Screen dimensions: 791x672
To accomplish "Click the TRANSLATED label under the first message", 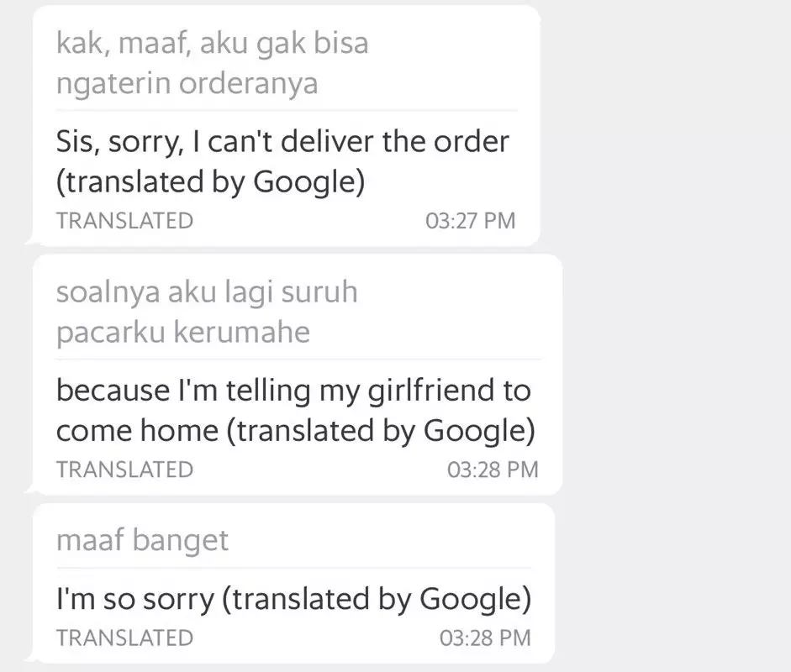I will click(124, 220).
